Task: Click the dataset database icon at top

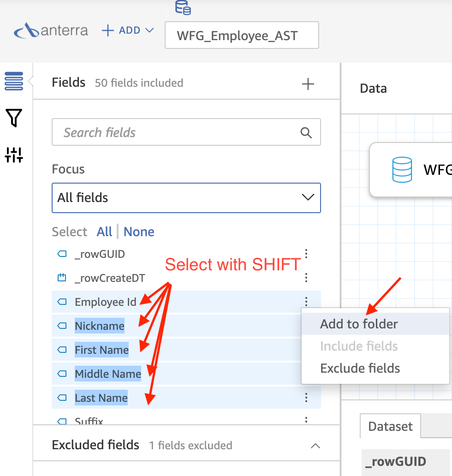Action: click(183, 7)
